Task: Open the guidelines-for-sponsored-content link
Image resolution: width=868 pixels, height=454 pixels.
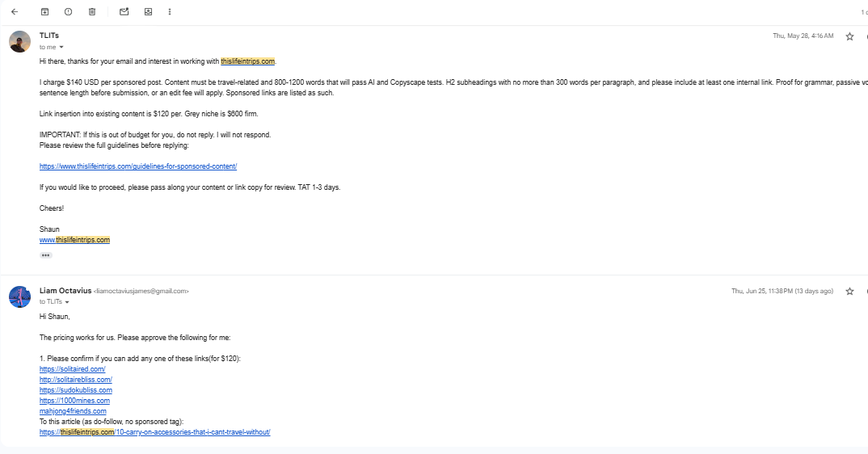Action: 138,166
